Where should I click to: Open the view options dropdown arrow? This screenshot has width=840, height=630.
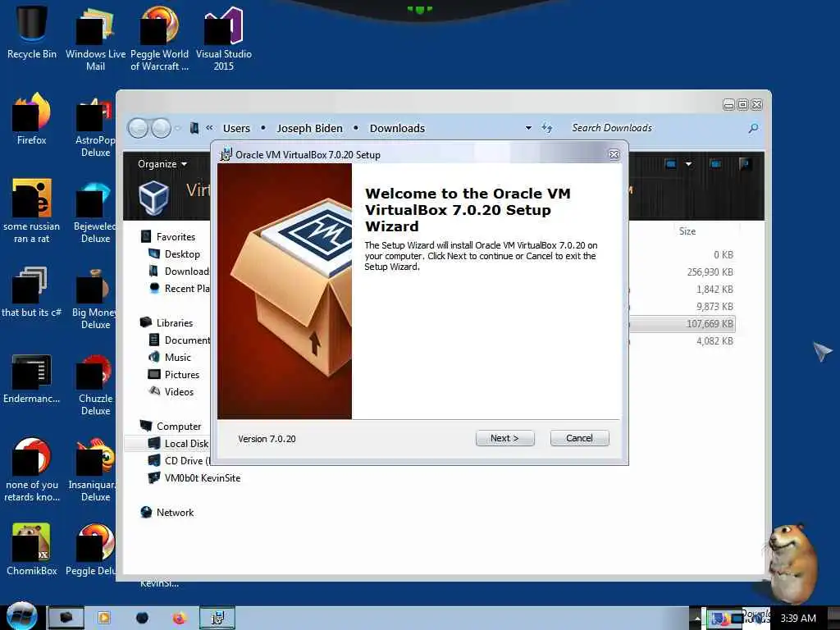(x=688, y=164)
